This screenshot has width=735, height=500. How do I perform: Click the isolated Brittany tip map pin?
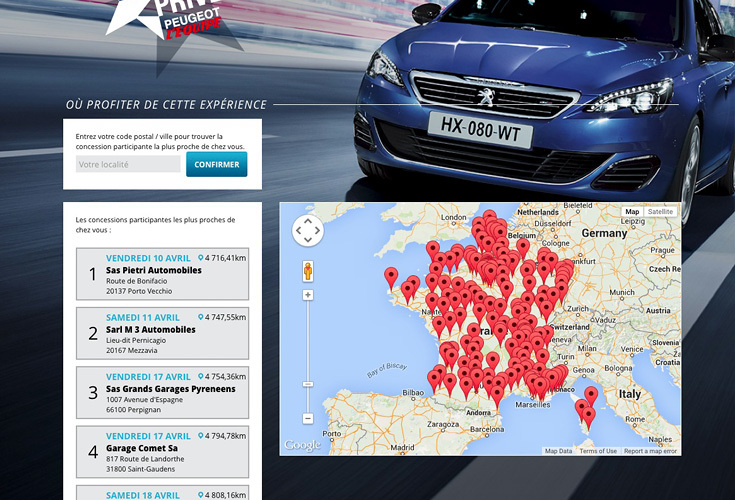(x=391, y=278)
